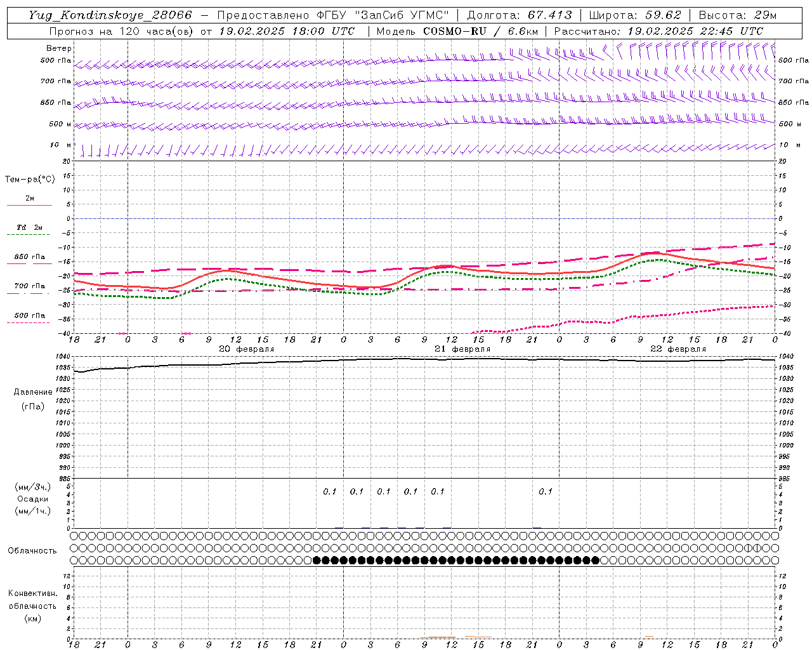Click the '21 февраля' date label
The height and width of the screenshot is (650, 812).
462,349
